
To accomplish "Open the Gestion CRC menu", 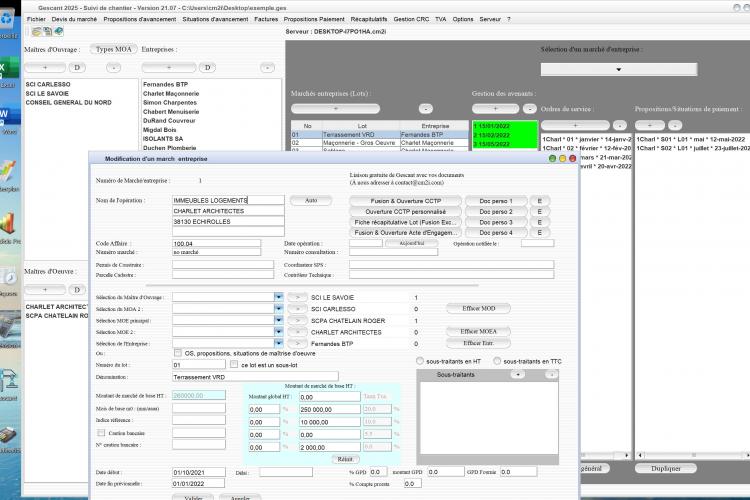I will (411, 19).
